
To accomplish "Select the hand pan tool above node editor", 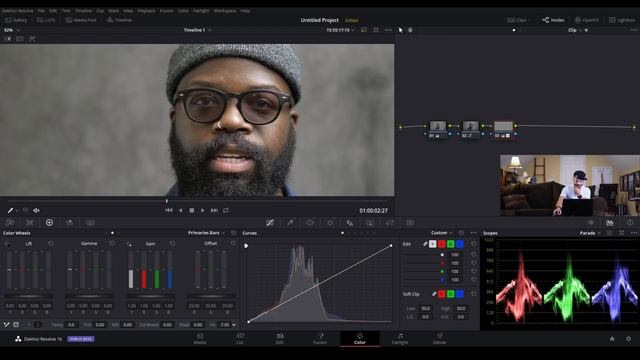I will click(410, 30).
